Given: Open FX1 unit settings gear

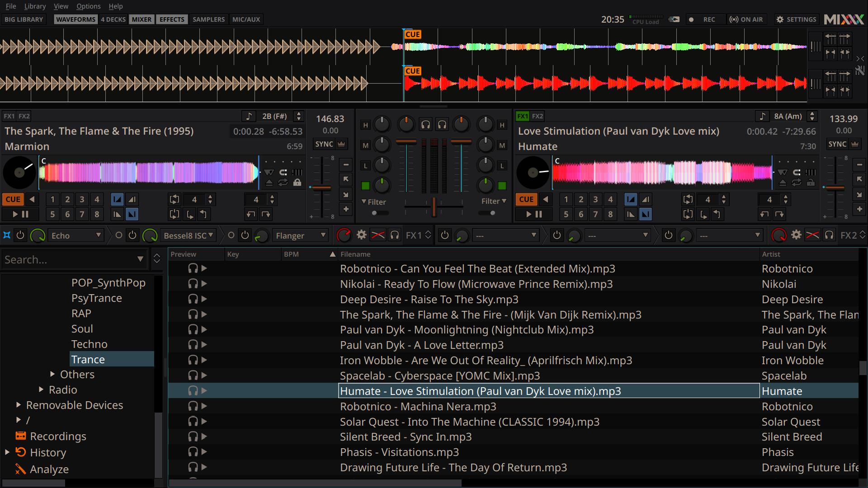Looking at the screenshot, I should click(x=361, y=235).
